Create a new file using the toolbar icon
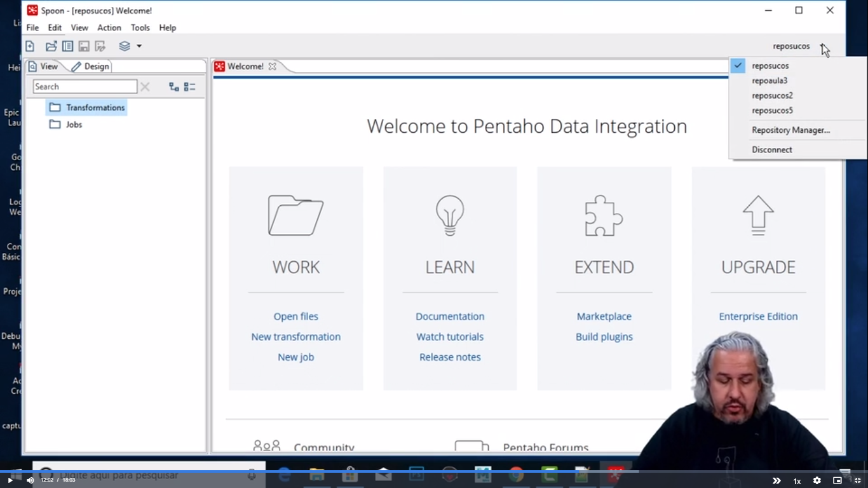Viewport: 868px width, 488px height. (30, 46)
